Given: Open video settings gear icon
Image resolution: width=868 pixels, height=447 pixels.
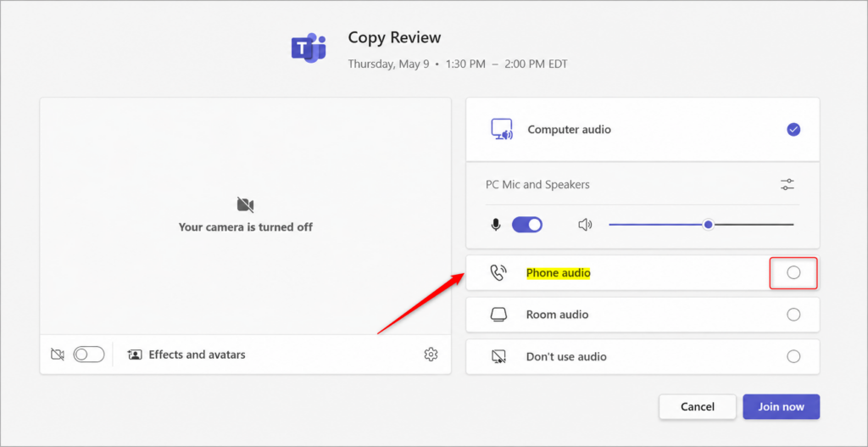Looking at the screenshot, I should click(431, 355).
